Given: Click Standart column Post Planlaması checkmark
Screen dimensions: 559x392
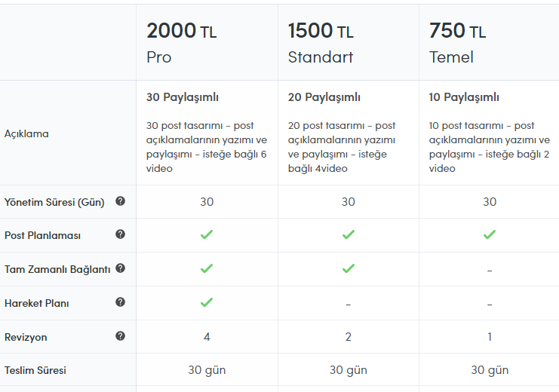Looking at the screenshot, I should (x=349, y=234).
